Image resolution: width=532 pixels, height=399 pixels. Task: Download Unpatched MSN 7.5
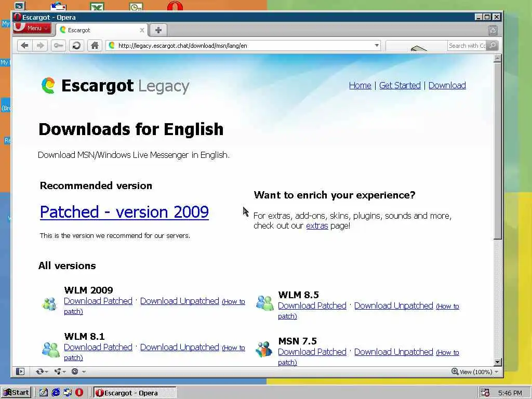[x=394, y=352]
